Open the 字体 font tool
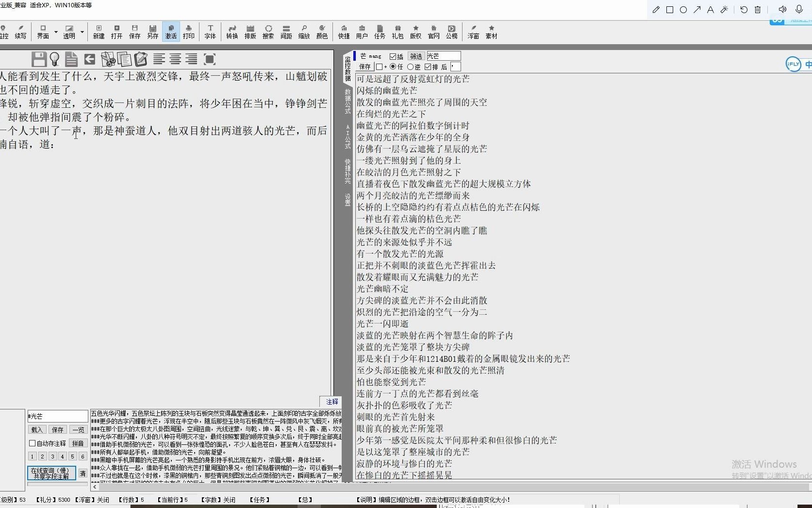Viewport: 812px width, 508px height. point(210,32)
